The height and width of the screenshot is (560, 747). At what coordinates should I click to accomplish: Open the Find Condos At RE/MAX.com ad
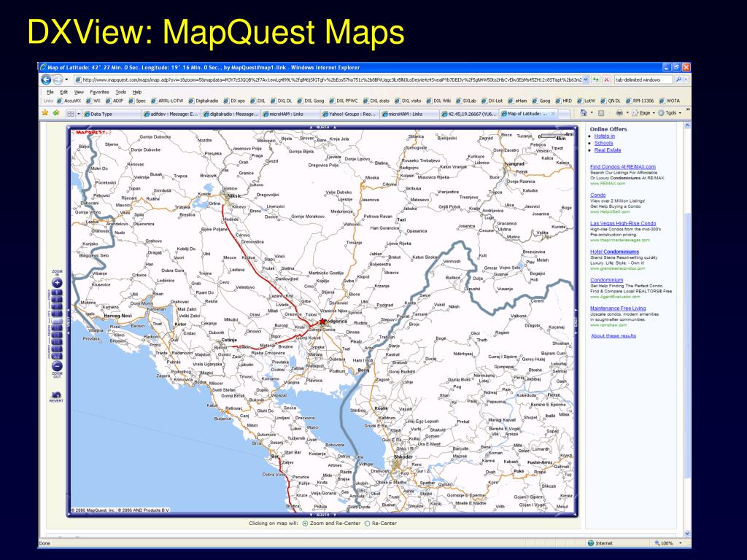pyautogui.click(x=623, y=167)
